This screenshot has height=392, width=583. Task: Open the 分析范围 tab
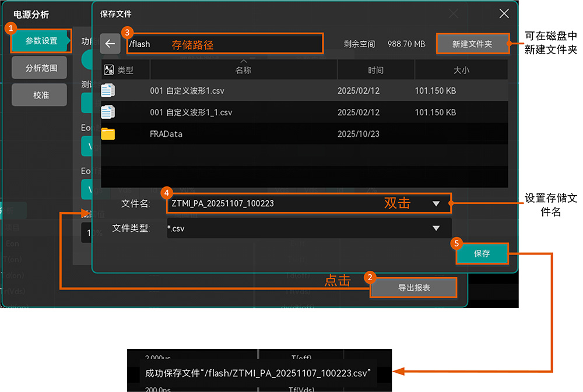coord(41,68)
